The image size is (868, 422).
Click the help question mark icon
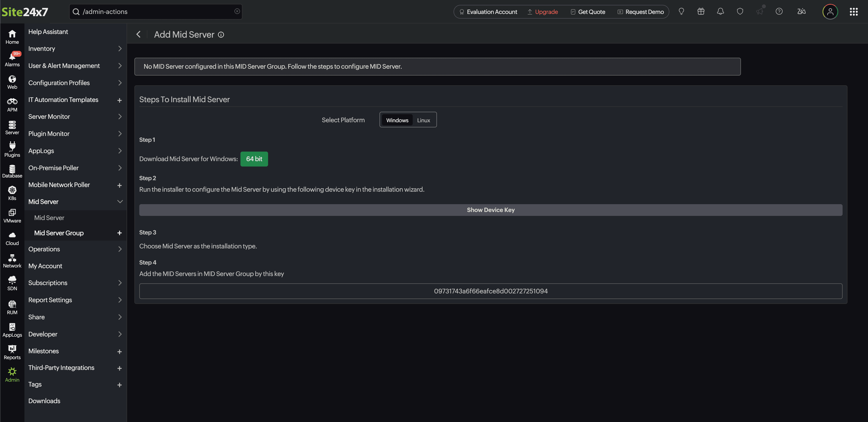pos(779,11)
